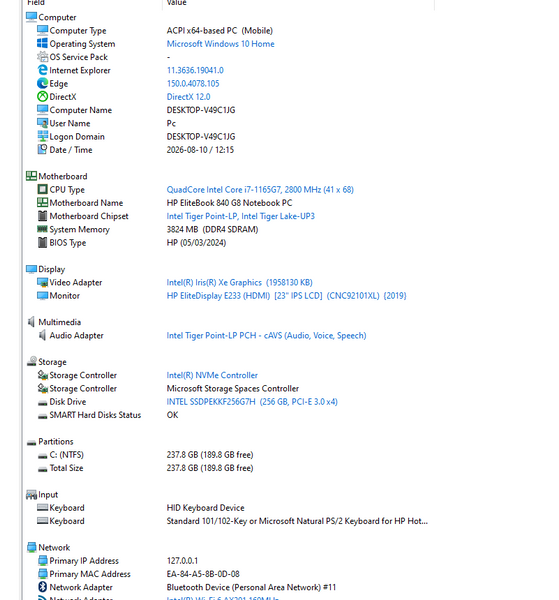Select the 'Standard 101/102-Key' keyboard value
The height and width of the screenshot is (600, 559).
(x=297, y=521)
